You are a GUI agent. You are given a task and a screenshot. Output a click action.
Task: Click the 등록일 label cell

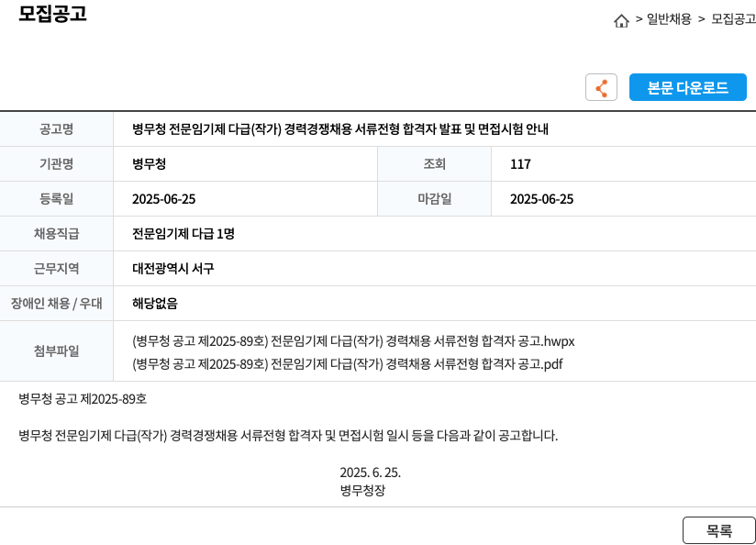pos(56,199)
